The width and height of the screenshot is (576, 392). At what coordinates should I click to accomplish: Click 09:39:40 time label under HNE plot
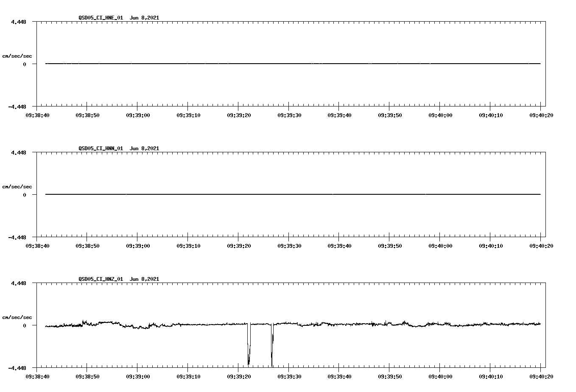[339, 115]
